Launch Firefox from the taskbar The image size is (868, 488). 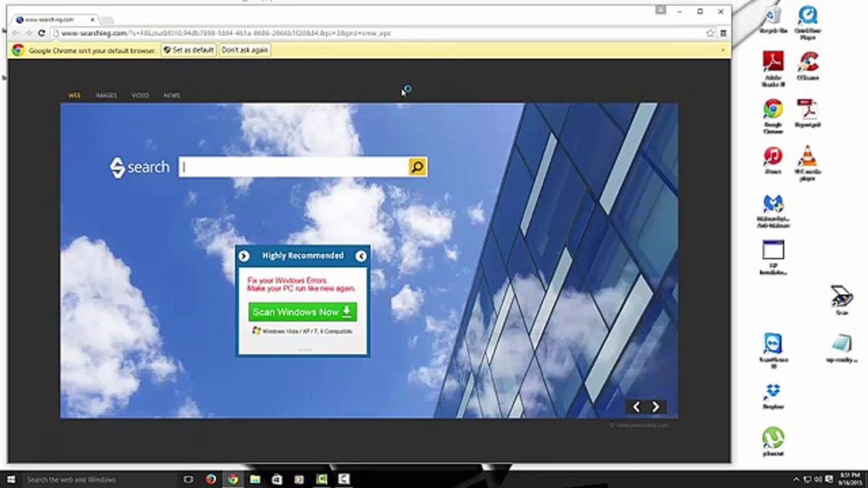click(211, 479)
